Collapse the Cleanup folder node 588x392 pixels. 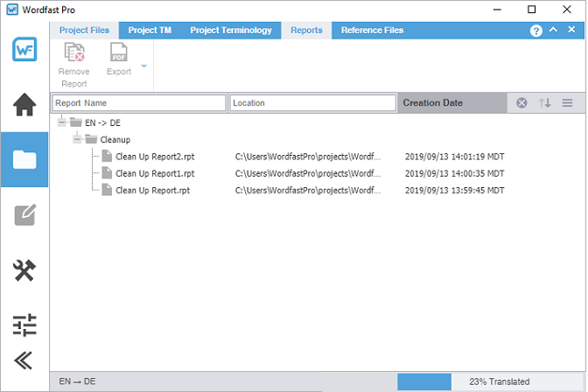click(78, 139)
